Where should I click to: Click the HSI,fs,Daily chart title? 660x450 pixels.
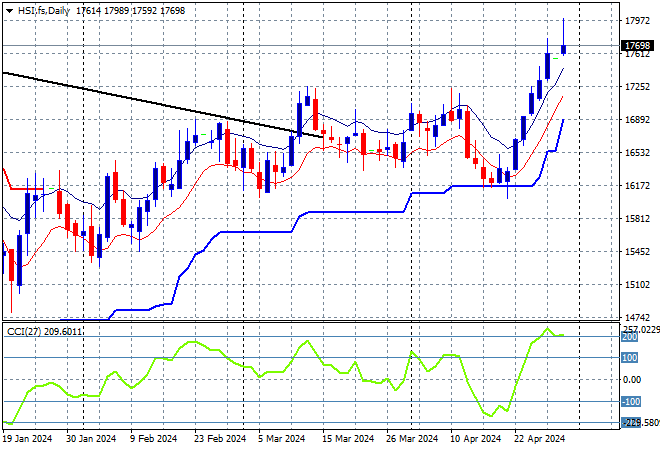click(44, 11)
